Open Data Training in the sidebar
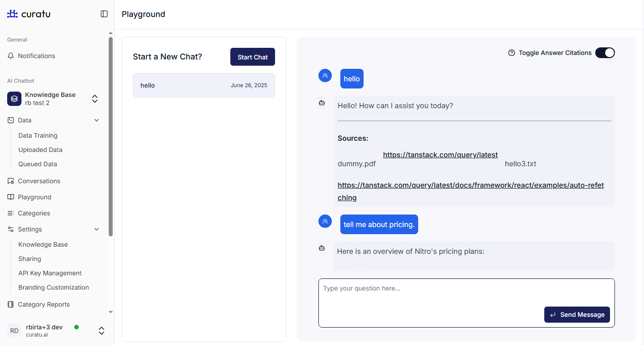644x345 pixels. coord(38,135)
